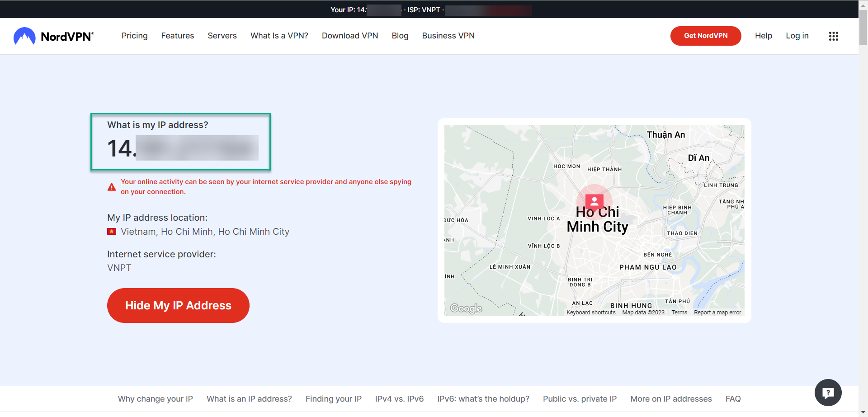Jump to IPv4 vs. IPv6 section
This screenshot has width=868, height=417.
399,399
